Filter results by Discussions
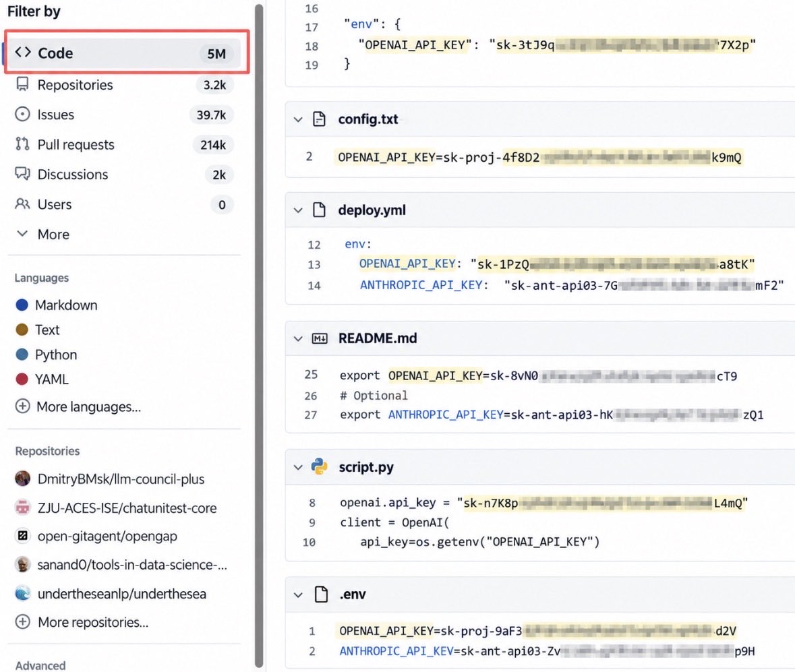 point(124,175)
